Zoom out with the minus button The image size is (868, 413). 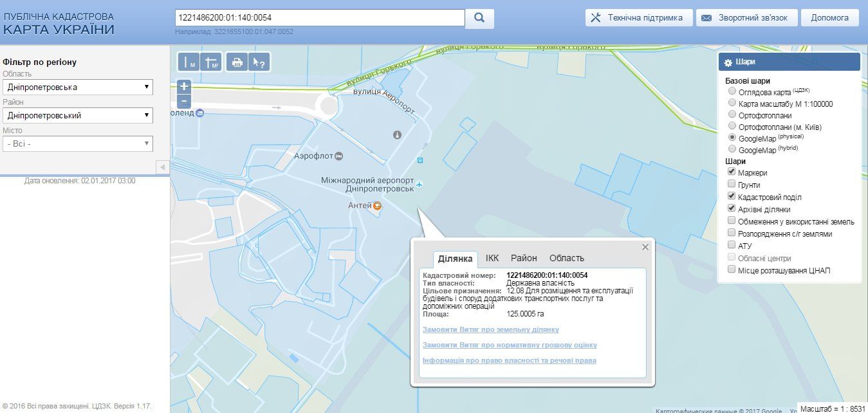pos(184,101)
